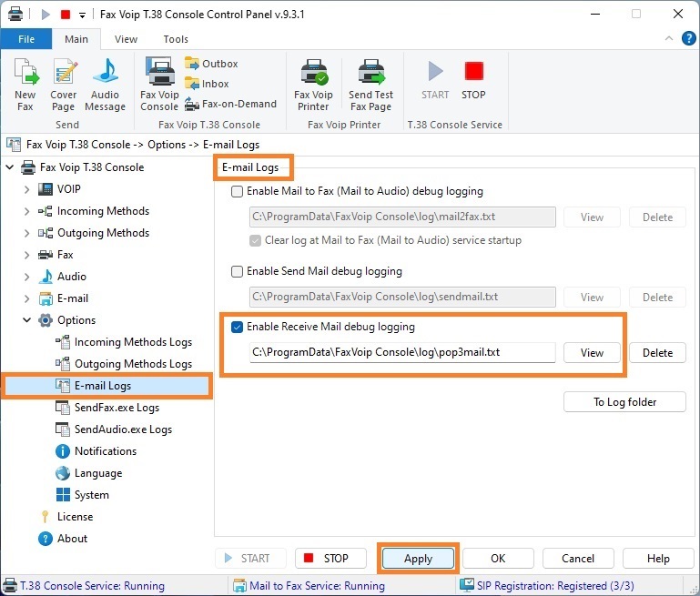This screenshot has height=596, width=700.
Task: Select SendAudio.exe Logs item
Action: click(114, 429)
